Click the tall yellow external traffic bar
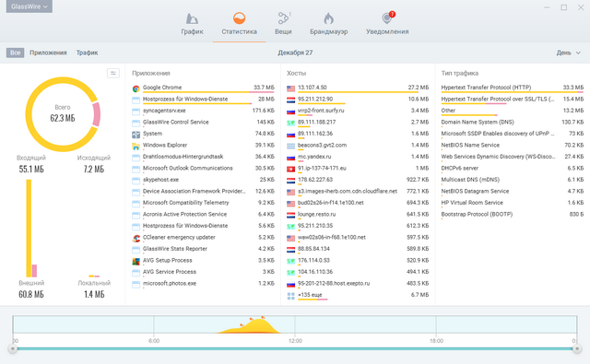This screenshot has height=364, width=590. coord(29,229)
